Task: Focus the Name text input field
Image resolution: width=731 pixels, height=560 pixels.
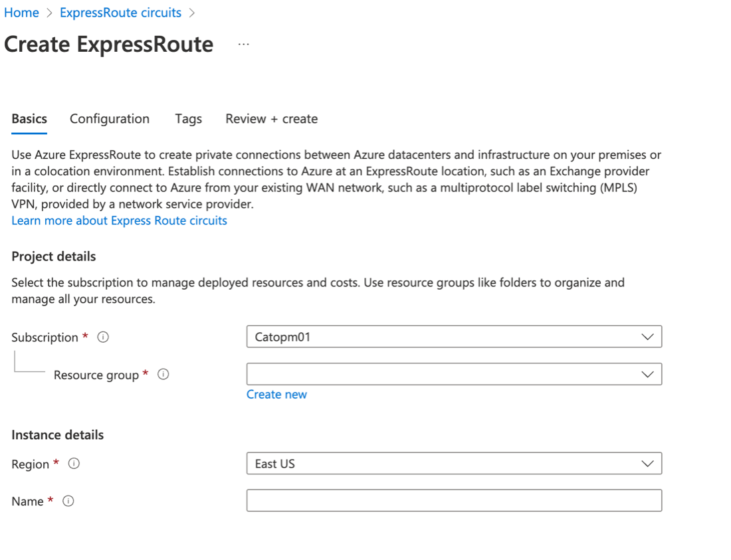Action: coord(454,500)
